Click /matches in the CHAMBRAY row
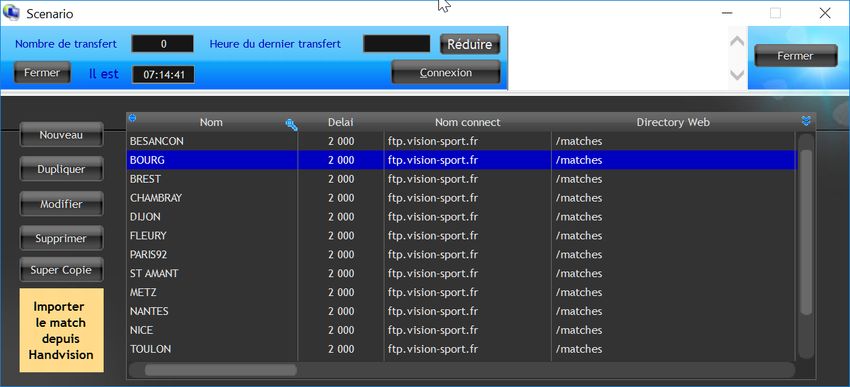This screenshot has height=387, width=850. [579, 198]
